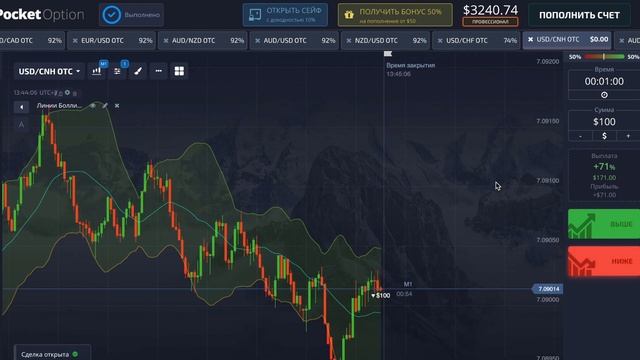Hide the Bollinger Bands indicator with the eye
The width and height of the screenshot is (640, 360).
tap(93, 106)
